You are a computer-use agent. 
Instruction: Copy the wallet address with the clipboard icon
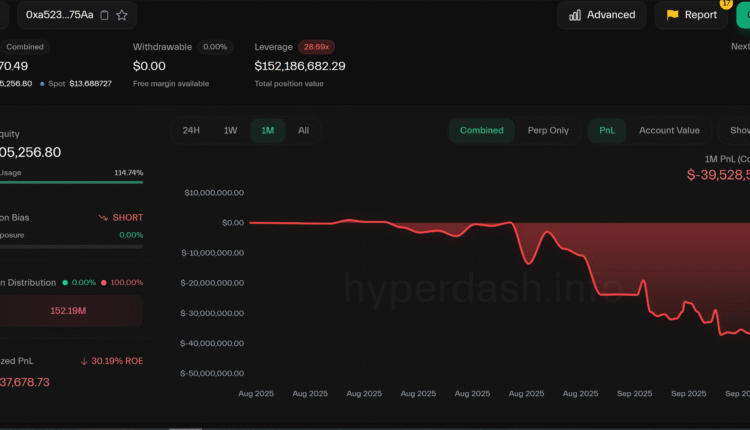tap(105, 15)
